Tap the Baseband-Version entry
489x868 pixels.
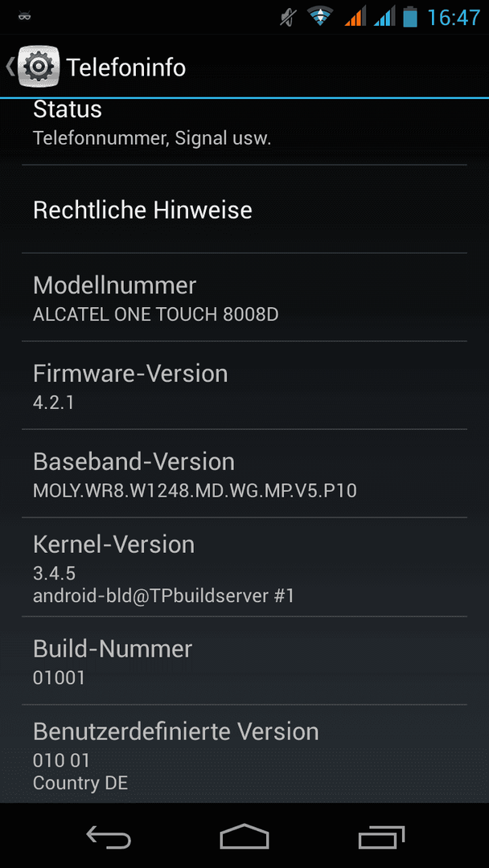coord(244,473)
